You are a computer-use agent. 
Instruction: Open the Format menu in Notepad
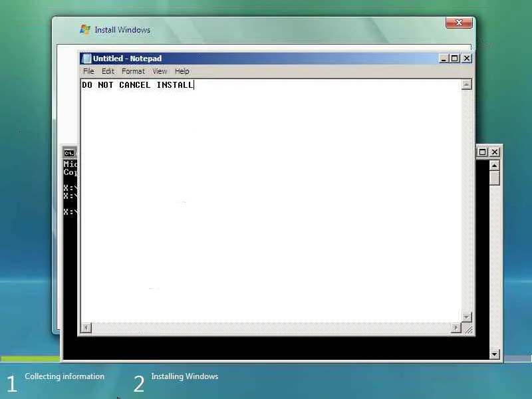[133, 71]
